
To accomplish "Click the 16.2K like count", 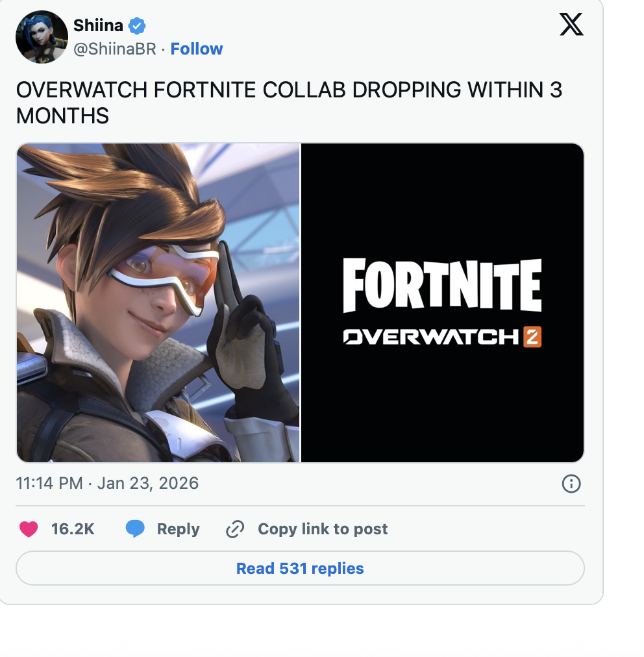I will click(x=73, y=529).
